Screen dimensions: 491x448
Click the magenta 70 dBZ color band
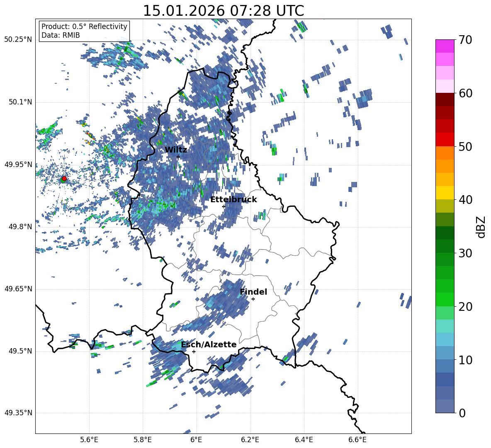coord(445,46)
